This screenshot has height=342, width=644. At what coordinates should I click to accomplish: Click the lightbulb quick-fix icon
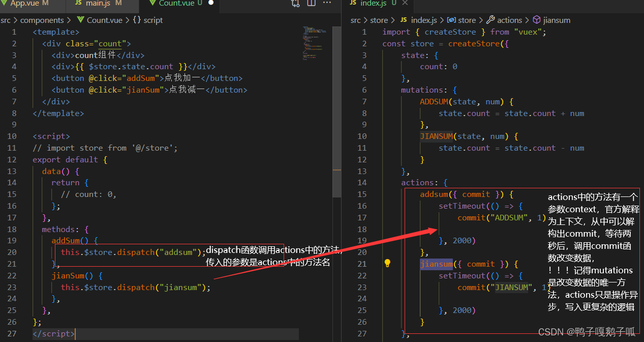click(x=387, y=263)
